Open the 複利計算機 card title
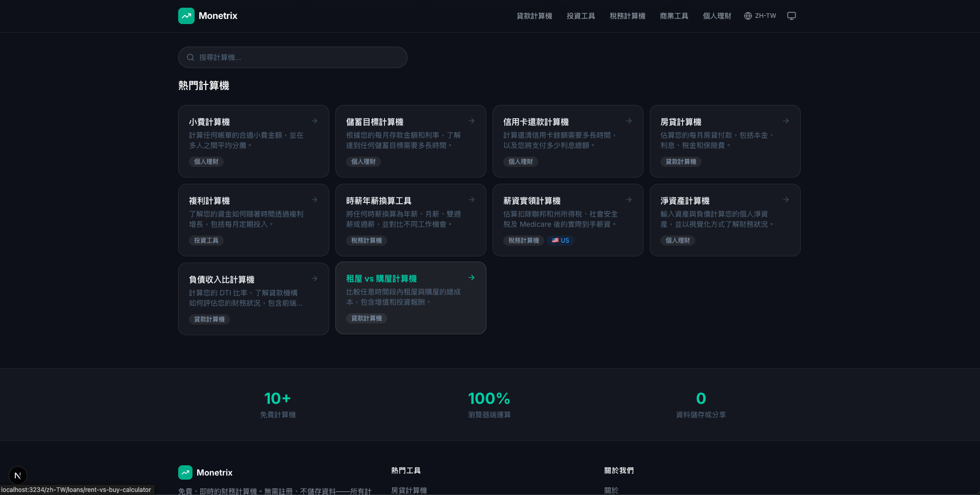The image size is (980, 495). tap(209, 201)
